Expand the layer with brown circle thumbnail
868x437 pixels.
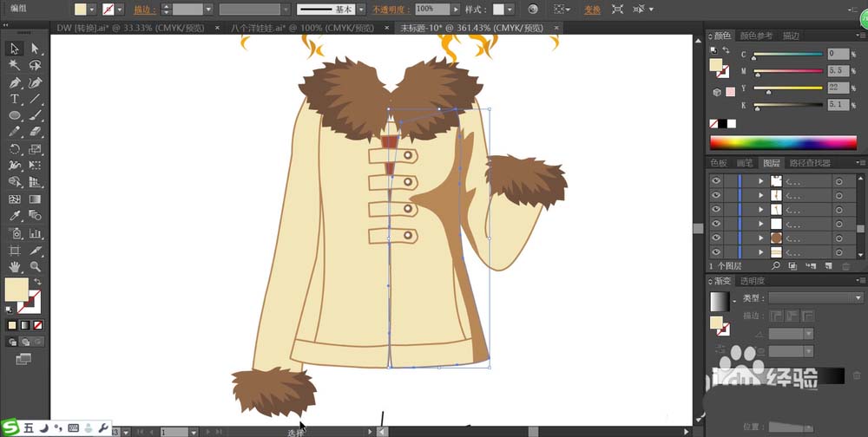pos(761,238)
